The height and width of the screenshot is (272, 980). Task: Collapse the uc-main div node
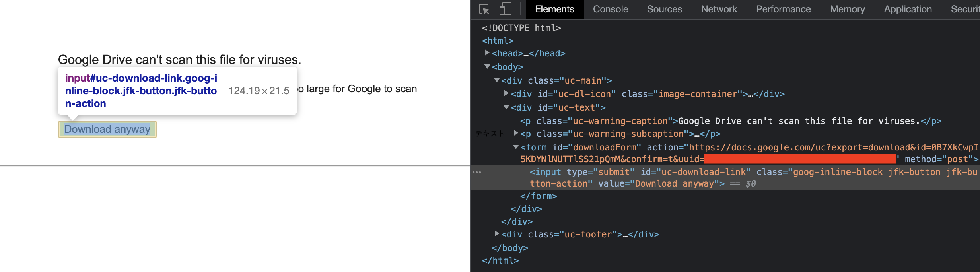pyautogui.click(x=497, y=80)
